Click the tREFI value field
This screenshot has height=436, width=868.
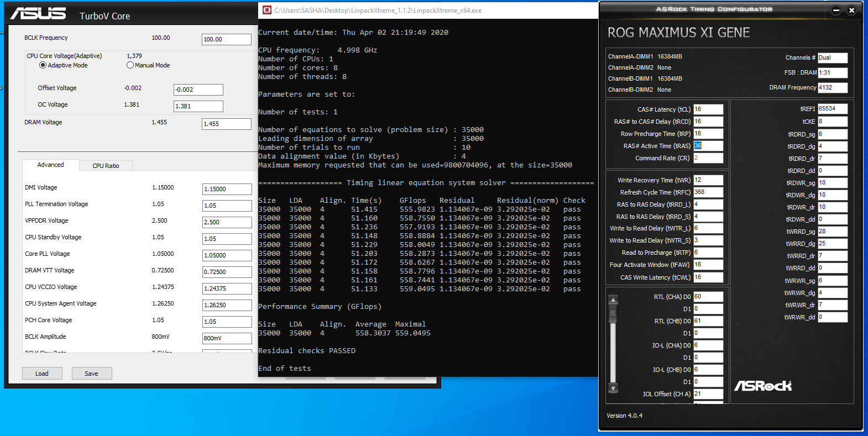pyautogui.click(x=833, y=109)
